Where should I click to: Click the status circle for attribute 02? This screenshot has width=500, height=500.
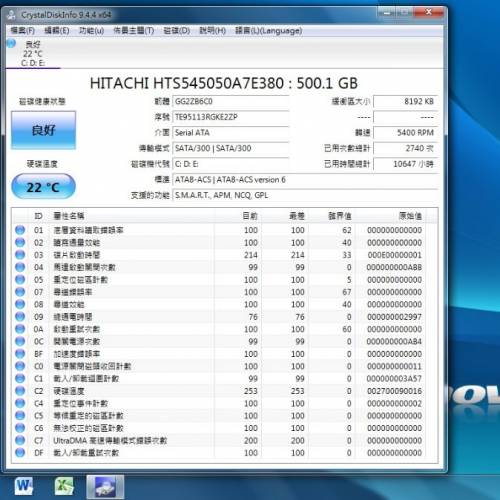point(20,242)
